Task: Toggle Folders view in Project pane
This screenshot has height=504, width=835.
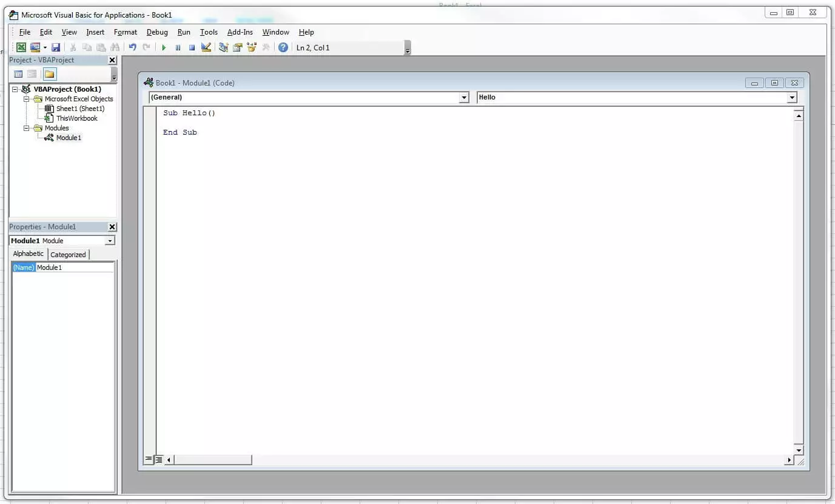Action: (49, 74)
